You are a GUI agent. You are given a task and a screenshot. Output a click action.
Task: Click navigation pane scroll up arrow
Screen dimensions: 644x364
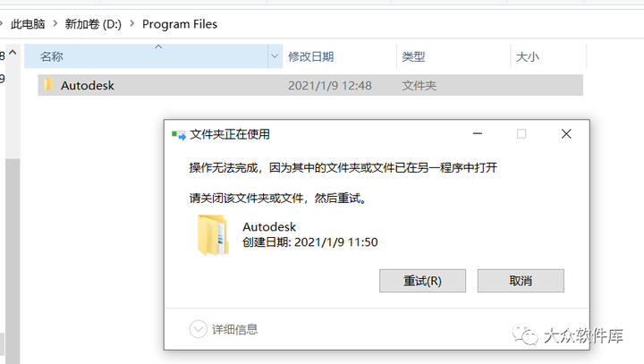point(13,53)
